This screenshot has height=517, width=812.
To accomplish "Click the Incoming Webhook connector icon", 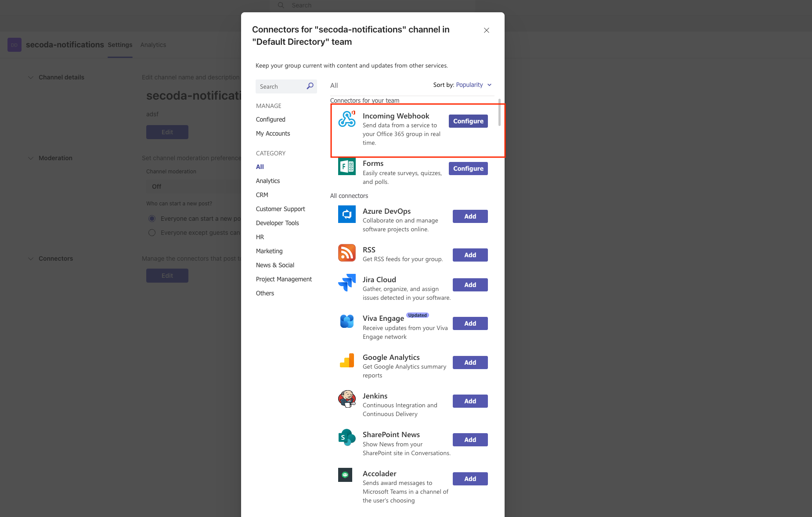I will [x=346, y=119].
